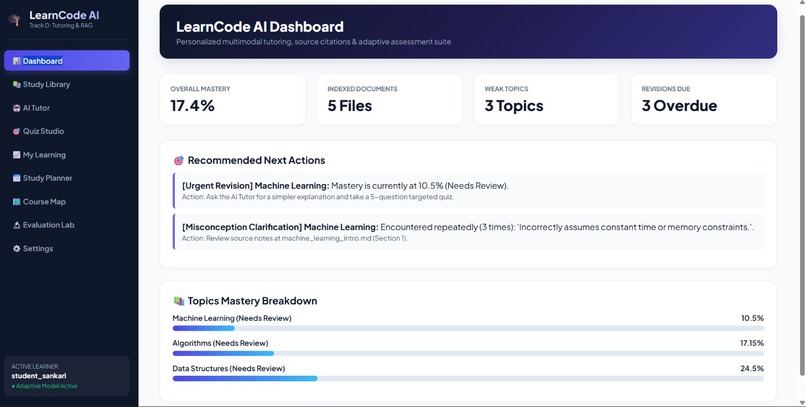This screenshot has height=407, width=806.
Task: Navigate to My Learning
Action: tap(67, 155)
